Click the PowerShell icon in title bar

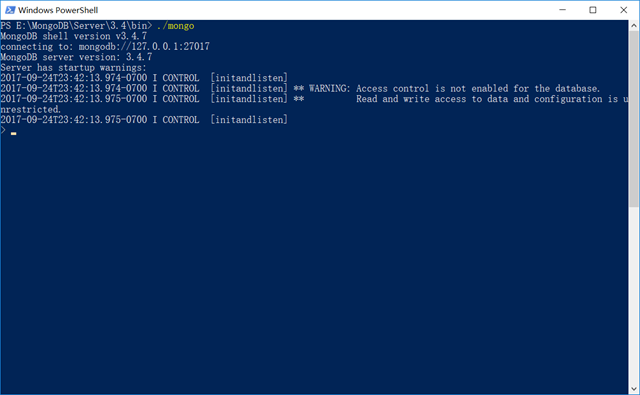coord(10,10)
